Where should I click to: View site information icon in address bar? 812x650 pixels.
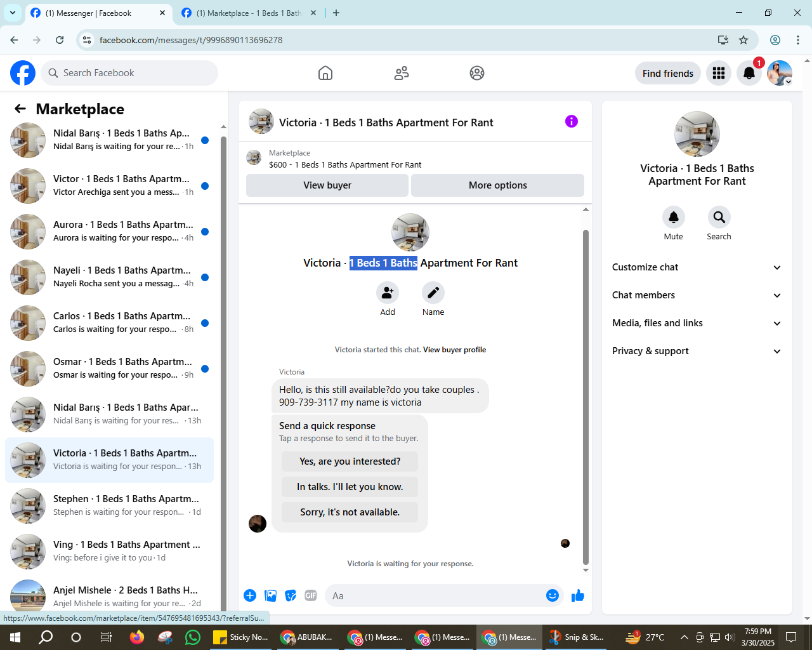pyautogui.click(x=87, y=40)
